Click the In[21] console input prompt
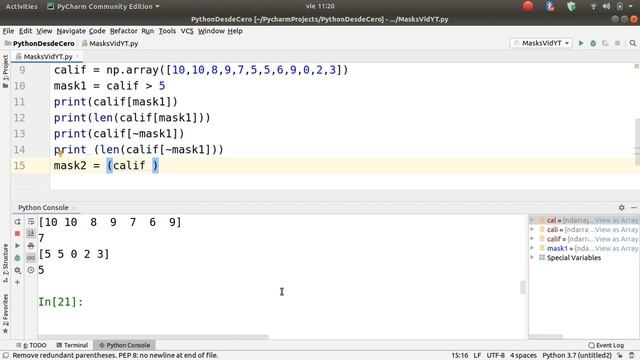Image resolution: width=640 pixels, height=360 pixels. click(x=60, y=302)
